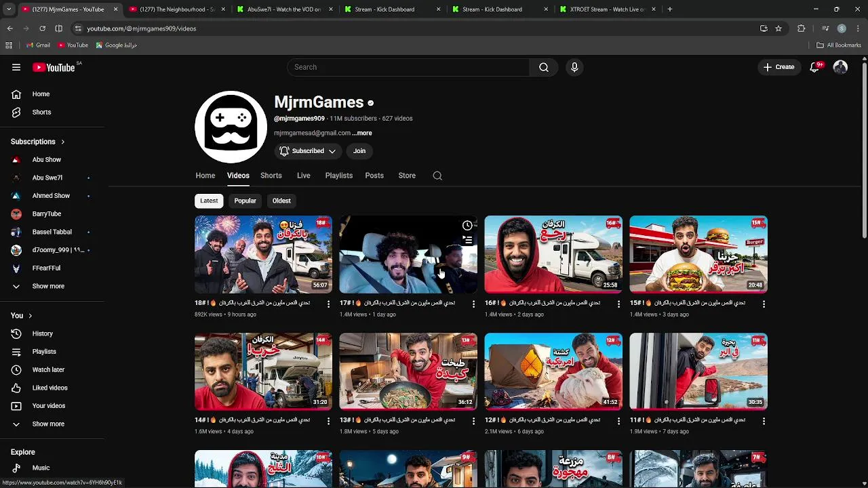Open the burger video #15 thumbnail

click(698, 254)
